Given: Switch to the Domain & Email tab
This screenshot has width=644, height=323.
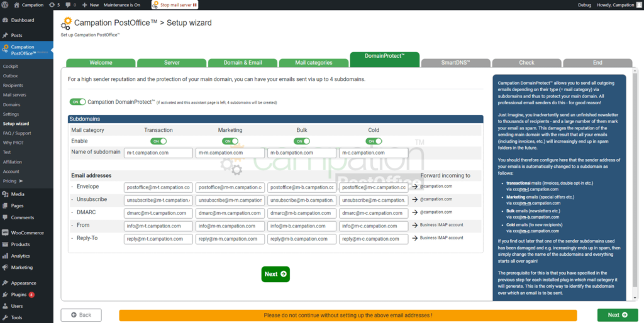Looking at the screenshot, I should click(x=243, y=63).
